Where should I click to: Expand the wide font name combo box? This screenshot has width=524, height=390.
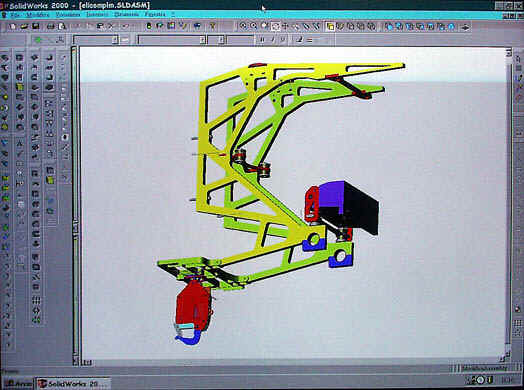tap(172, 40)
